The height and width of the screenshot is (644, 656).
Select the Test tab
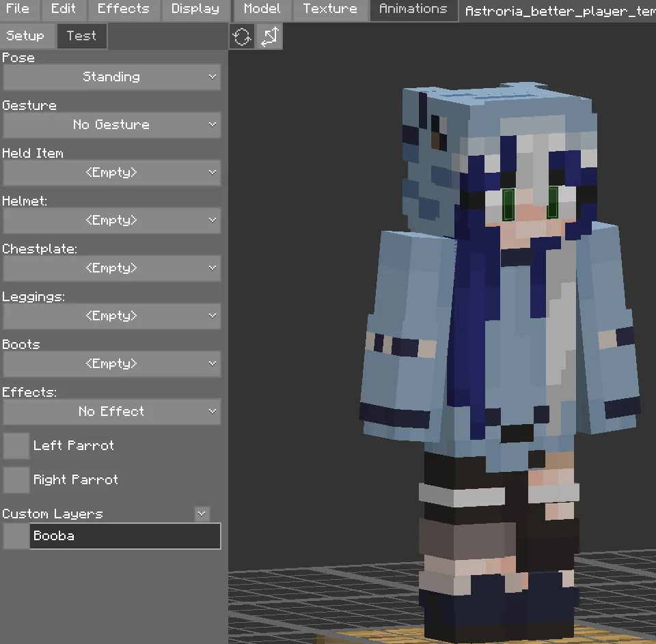click(81, 36)
